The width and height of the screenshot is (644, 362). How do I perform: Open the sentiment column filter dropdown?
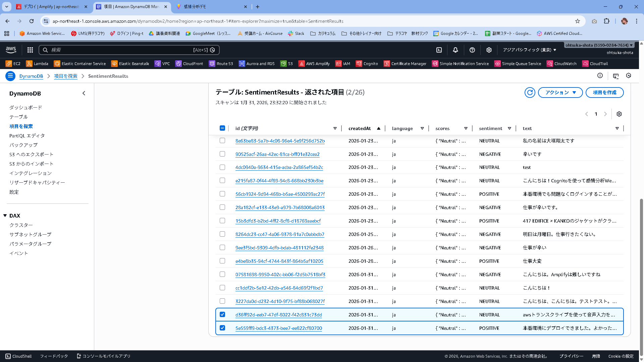coord(509,128)
